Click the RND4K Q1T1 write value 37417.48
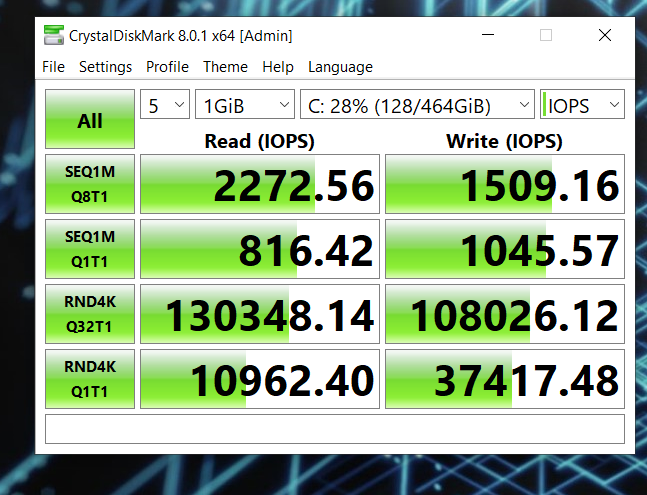The image size is (647, 495). click(x=505, y=379)
